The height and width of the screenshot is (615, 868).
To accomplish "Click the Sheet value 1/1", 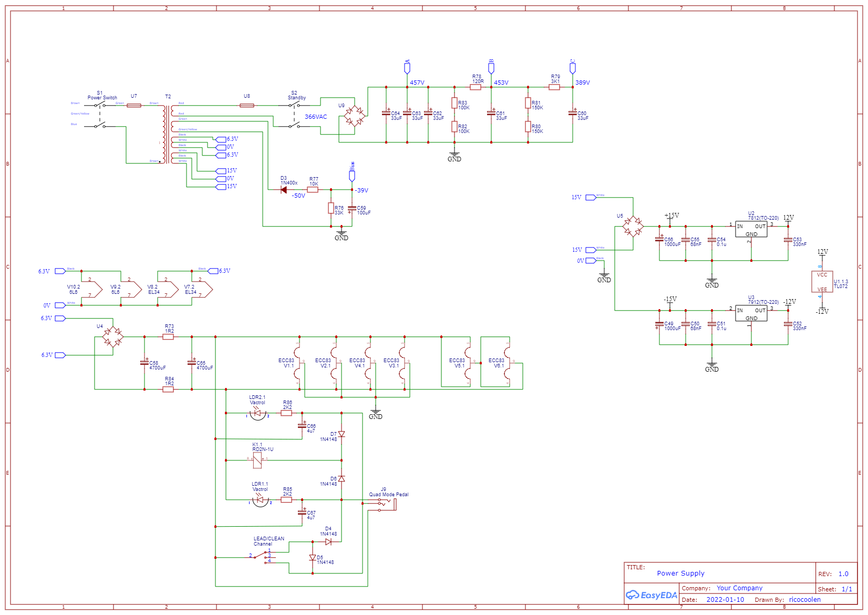I will click(x=847, y=589).
